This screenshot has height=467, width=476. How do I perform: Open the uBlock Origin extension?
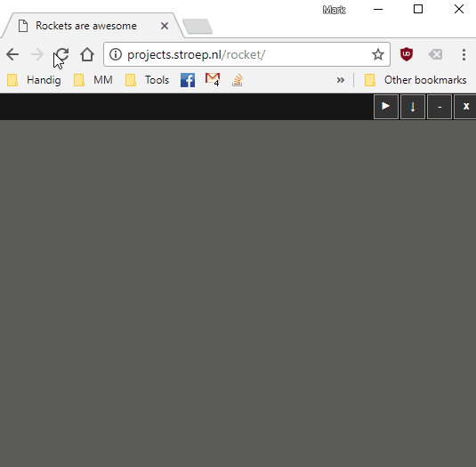407,54
